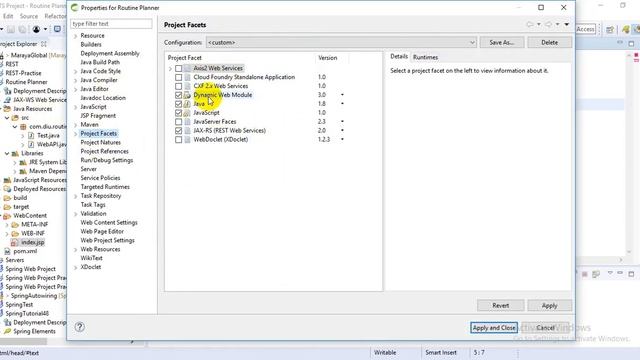Open the WebDoclet version dropdown

pyautogui.click(x=342, y=140)
